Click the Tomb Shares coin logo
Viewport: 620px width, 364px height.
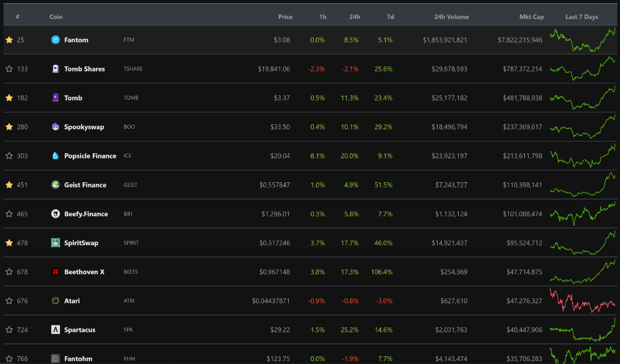[55, 69]
